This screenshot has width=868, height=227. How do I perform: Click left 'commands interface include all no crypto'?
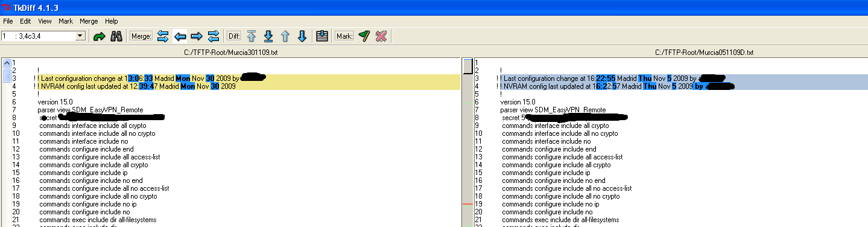click(97, 133)
